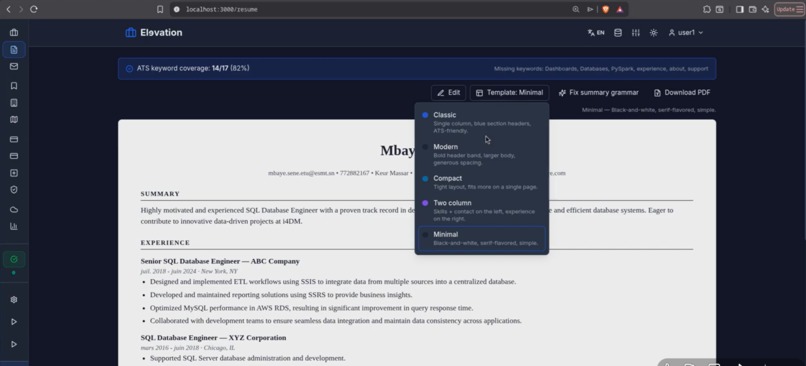
Task: Click the green check-circle status icon
Action: 14,260
